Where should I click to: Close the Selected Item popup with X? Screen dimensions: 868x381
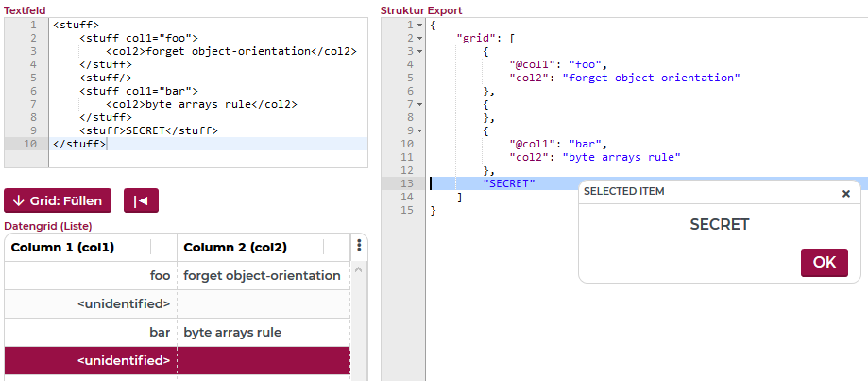pyautogui.click(x=845, y=193)
